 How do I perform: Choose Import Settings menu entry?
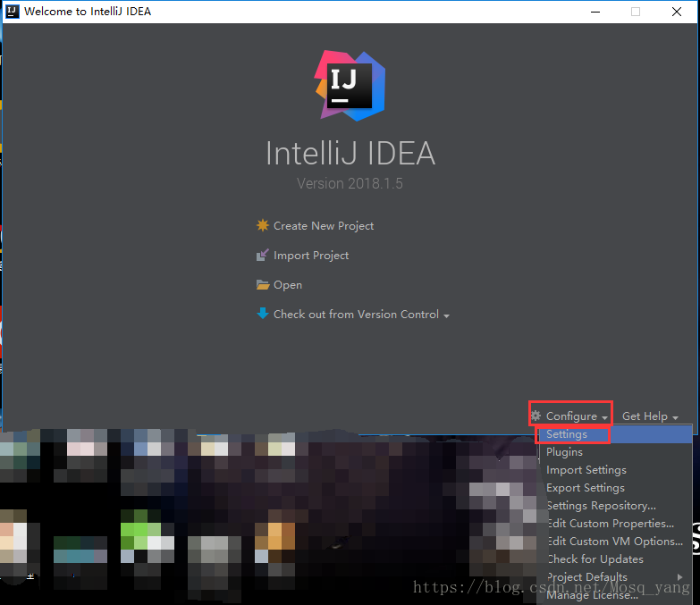[x=615, y=470]
